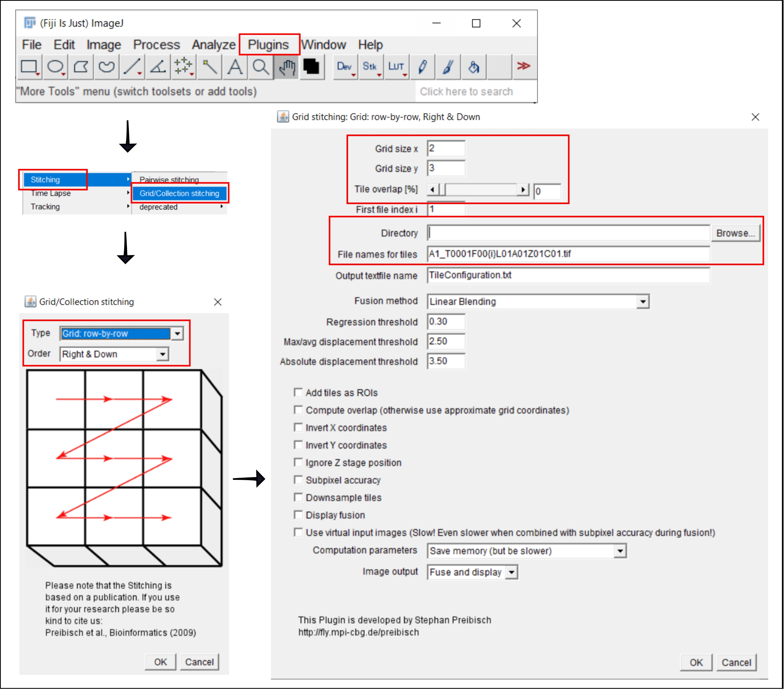Check the Compute overlap option

(x=298, y=410)
